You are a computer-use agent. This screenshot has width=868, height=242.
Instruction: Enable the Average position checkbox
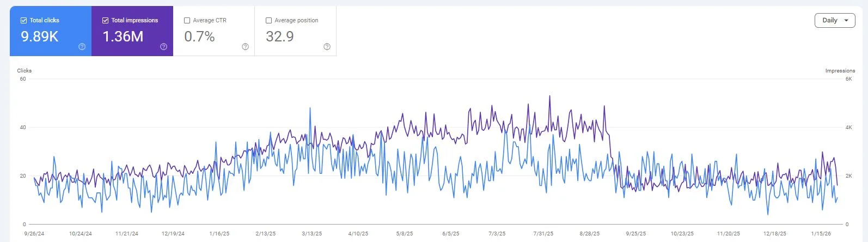[x=268, y=21]
